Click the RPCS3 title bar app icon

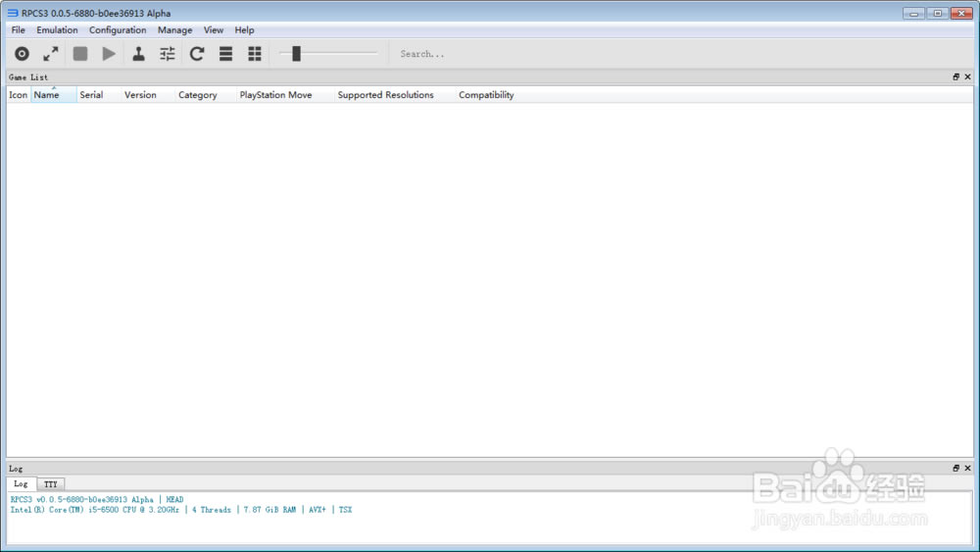coord(13,13)
